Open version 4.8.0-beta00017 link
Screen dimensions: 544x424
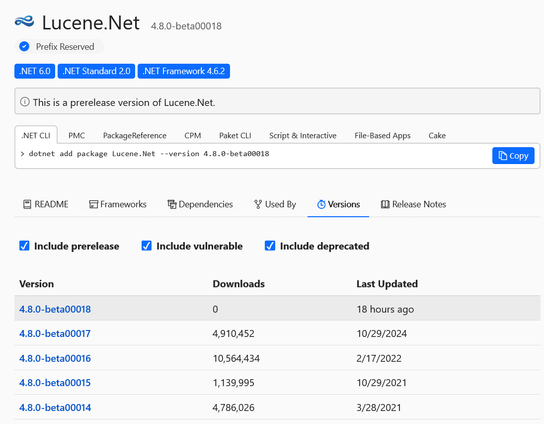tap(55, 333)
